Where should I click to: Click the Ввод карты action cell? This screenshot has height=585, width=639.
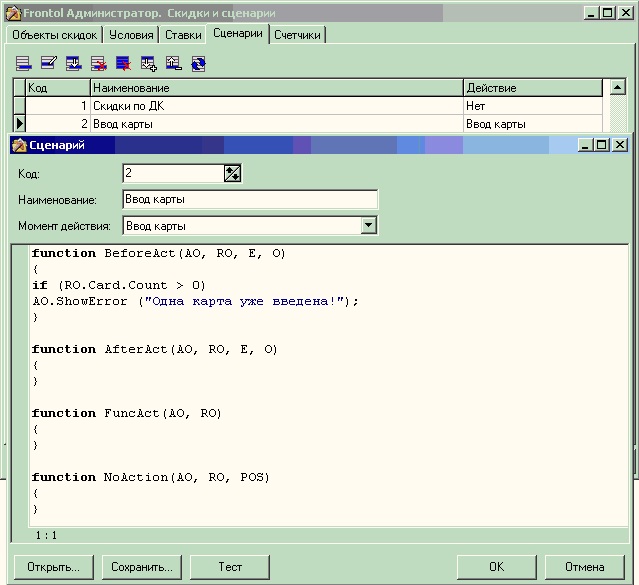(533, 124)
